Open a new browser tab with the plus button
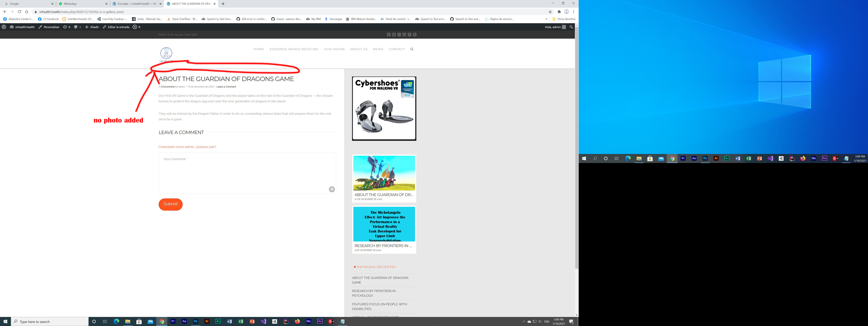Viewport: 868px width, 326px height. (223, 4)
